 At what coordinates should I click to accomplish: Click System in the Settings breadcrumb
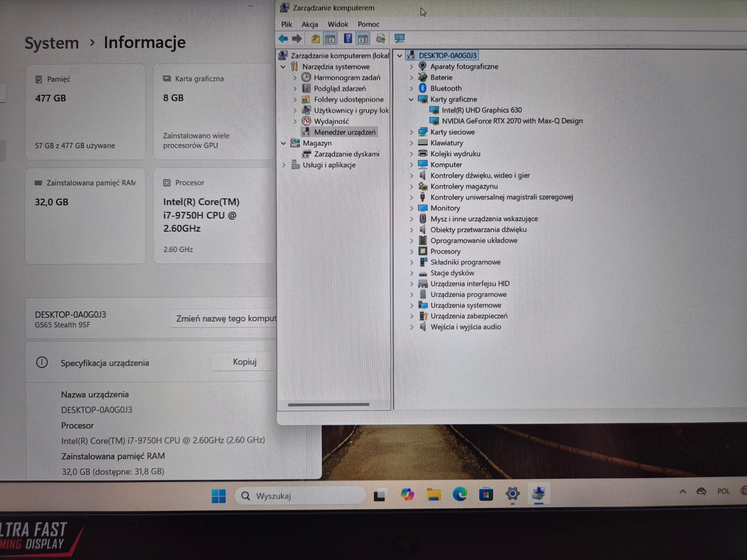52,43
